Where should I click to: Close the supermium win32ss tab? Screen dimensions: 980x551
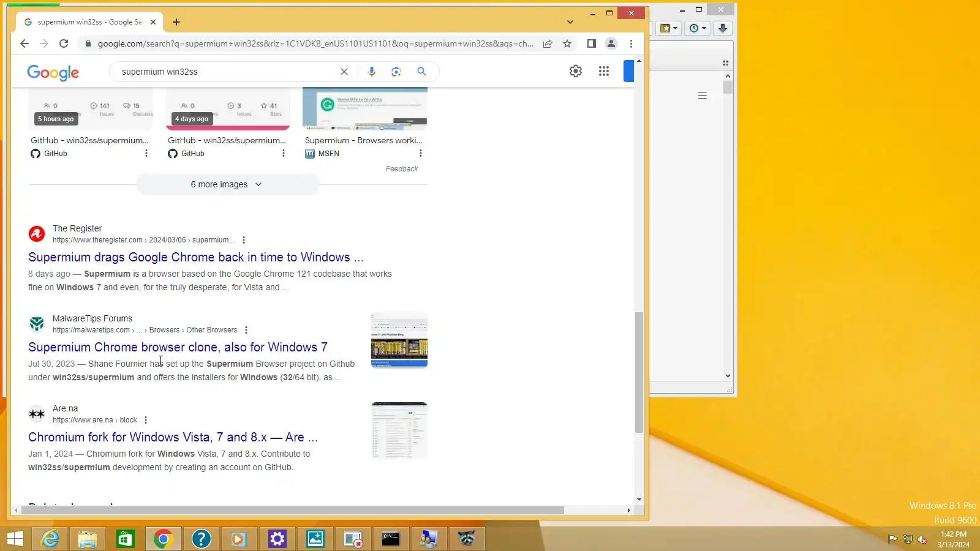(153, 22)
